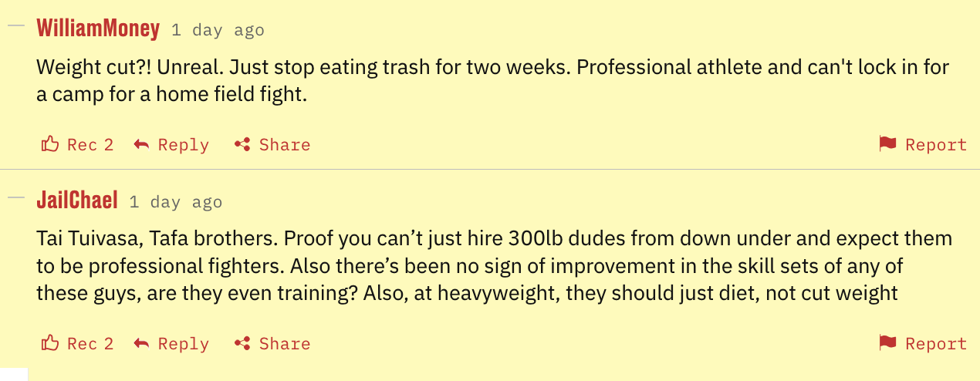Click the reply arrow icon under JailChael's comment
This screenshot has width=980, height=381.
click(x=141, y=343)
